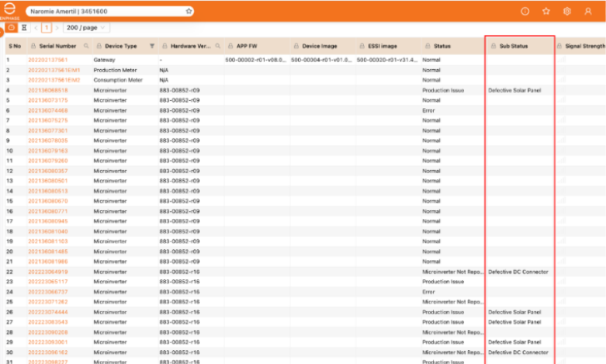Select row 22 Defective DC Connector cell

point(518,272)
